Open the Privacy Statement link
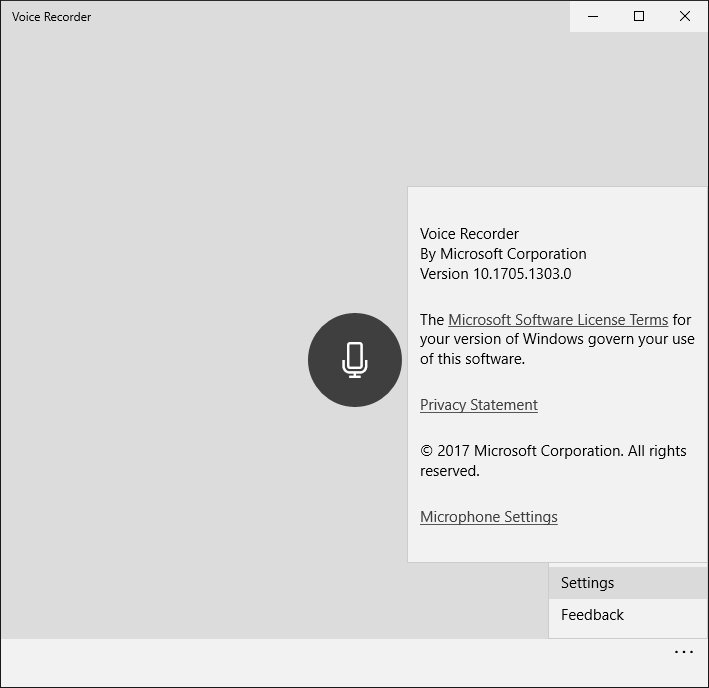Image resolution: width=709 pixels, height=688 pixels. [478, 405]
